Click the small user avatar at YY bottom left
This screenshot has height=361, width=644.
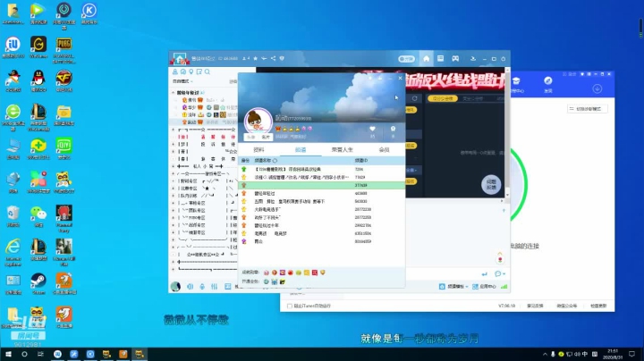click(176, 286)
